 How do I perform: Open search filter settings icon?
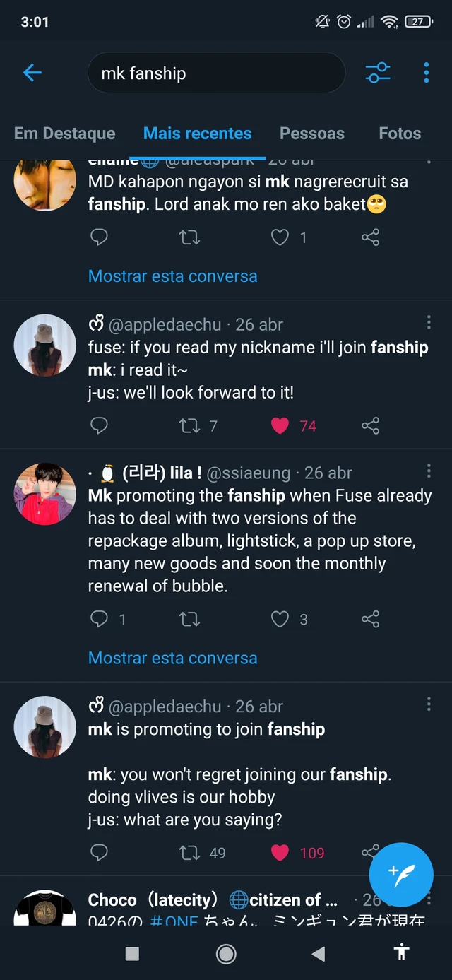pos(378,72)
